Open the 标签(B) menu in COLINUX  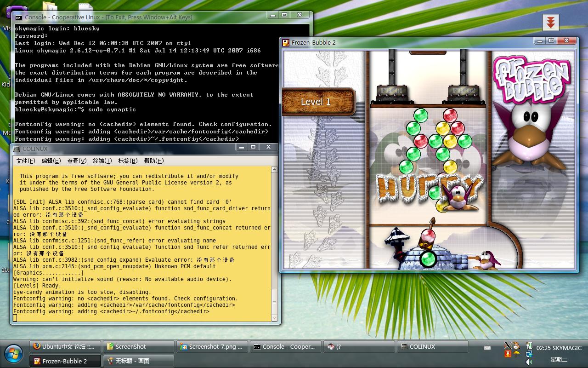coord(128,161)
